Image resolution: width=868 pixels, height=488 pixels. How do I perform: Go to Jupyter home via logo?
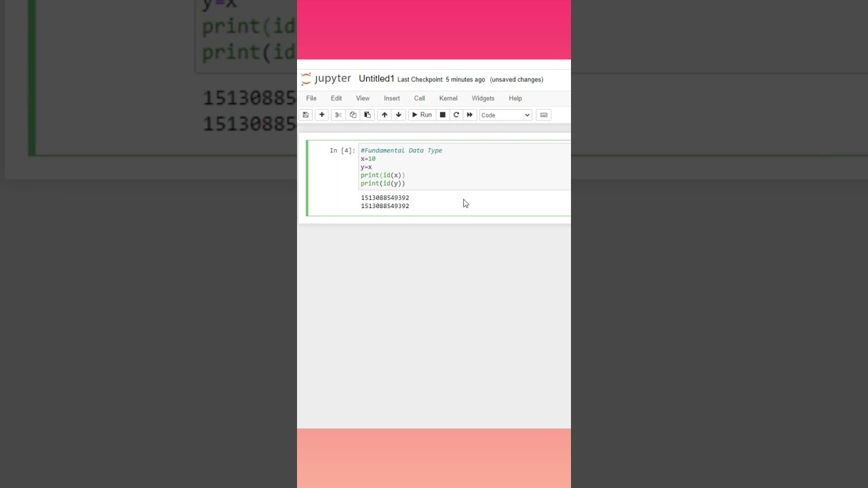point(326,79)
